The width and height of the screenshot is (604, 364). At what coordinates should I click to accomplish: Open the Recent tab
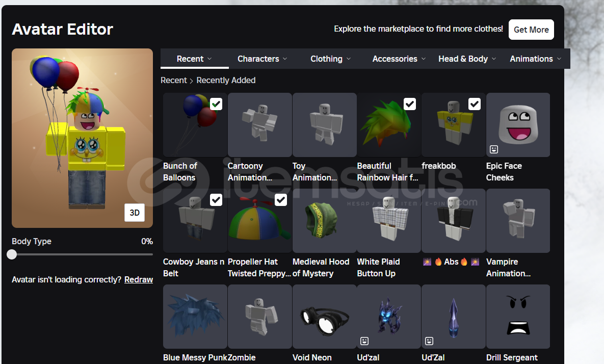[194, 59]
